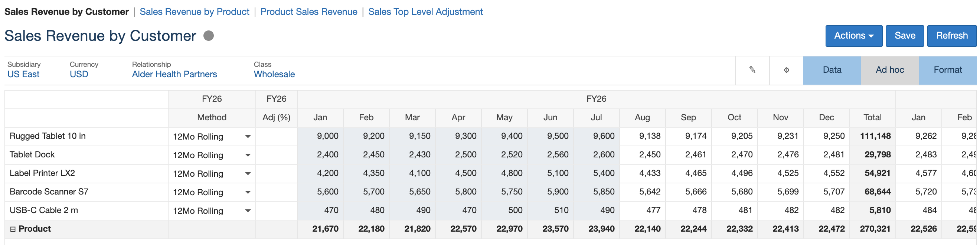The height and width of the screenshot is (245, 980).
Task: Click Product Jul total 23,940
Action: 596,229
